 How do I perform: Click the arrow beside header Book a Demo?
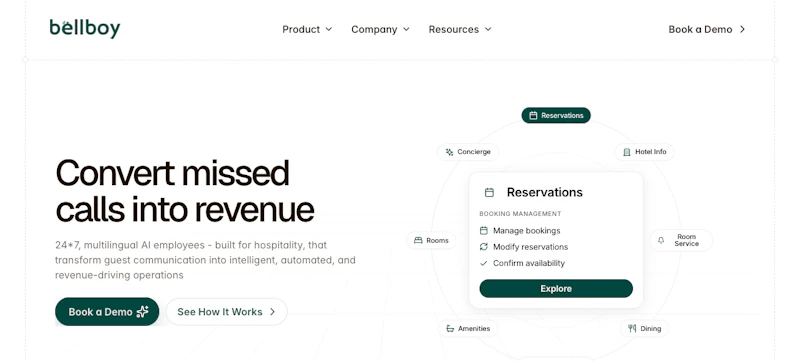click(742, 30)
